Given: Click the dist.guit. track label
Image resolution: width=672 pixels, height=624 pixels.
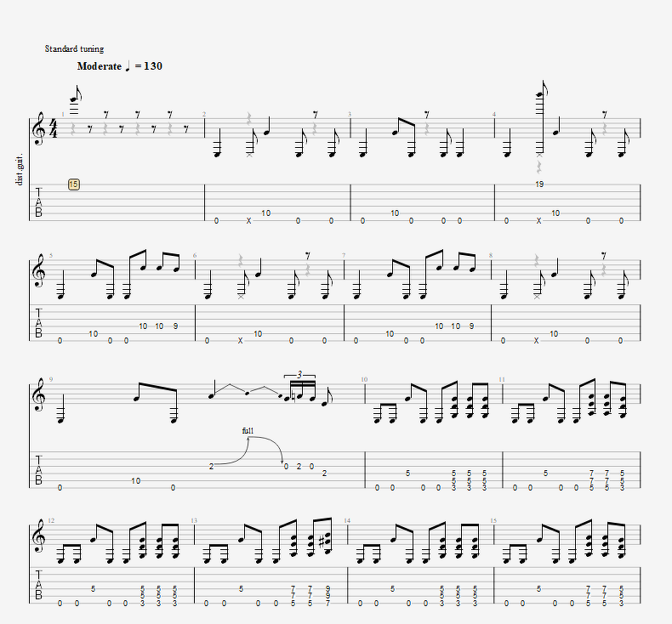Looking at the screenshot, I should coord(20,169).
